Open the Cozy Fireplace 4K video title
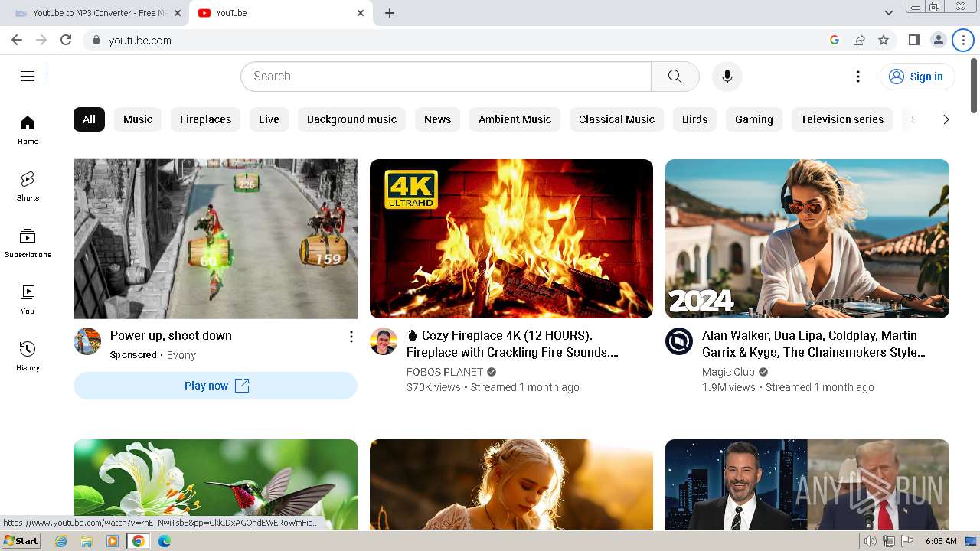 pos(512,344)
